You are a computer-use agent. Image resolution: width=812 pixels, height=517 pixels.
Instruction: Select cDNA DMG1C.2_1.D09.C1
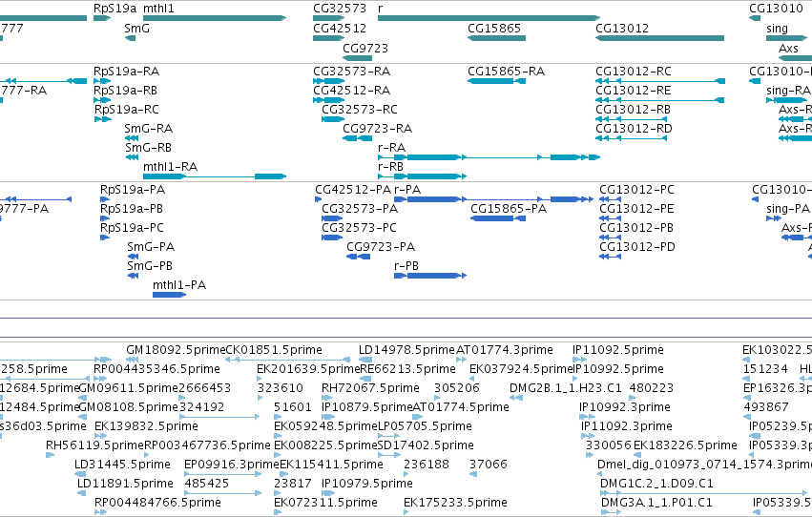coord(704,493)
